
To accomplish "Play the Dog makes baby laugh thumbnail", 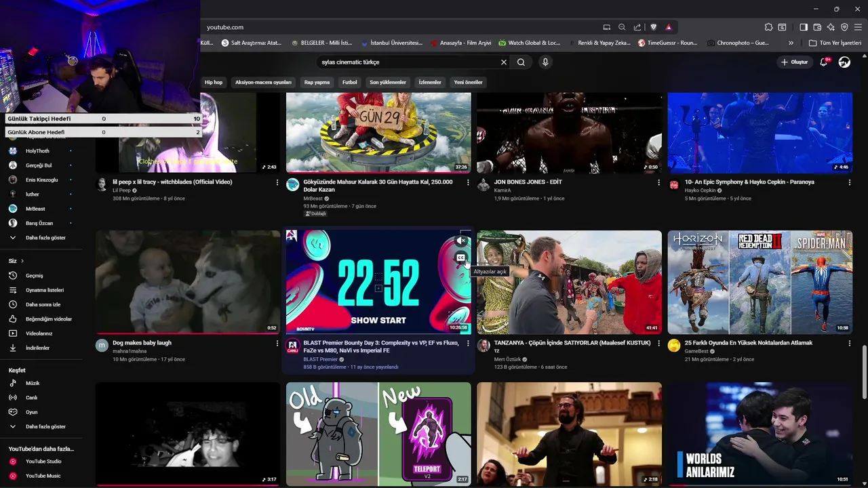I will pos(188,282).
